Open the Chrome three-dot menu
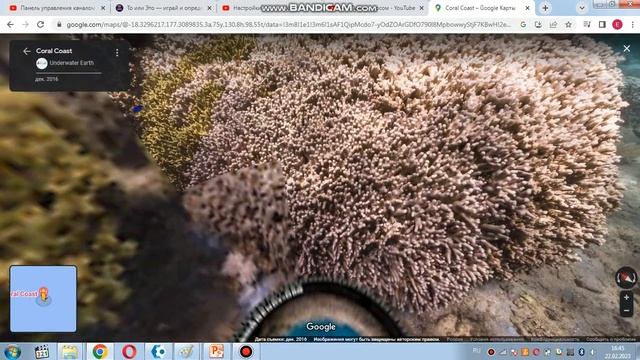The width and height of the screenshot is (640, 360). click(632, 24)
